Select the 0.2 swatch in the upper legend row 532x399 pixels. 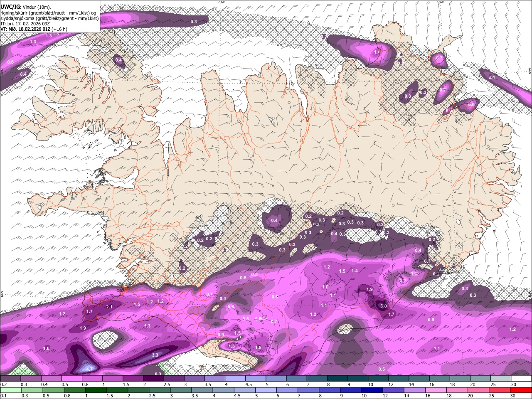(10, 378)
